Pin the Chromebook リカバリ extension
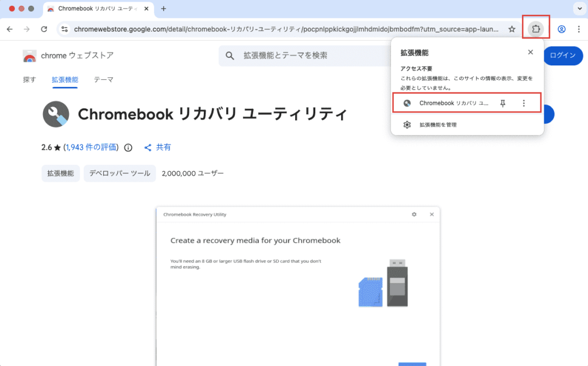 click(503, 103)
